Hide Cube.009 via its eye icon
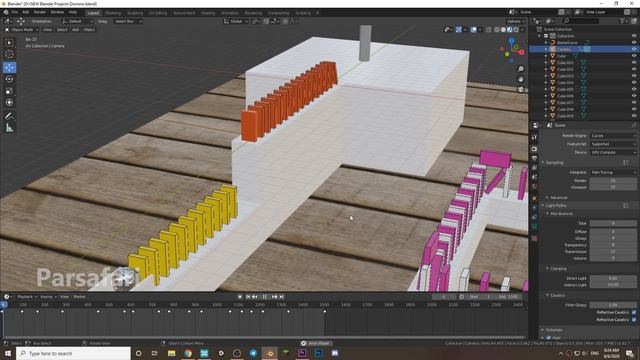 [x=634, y=116]
